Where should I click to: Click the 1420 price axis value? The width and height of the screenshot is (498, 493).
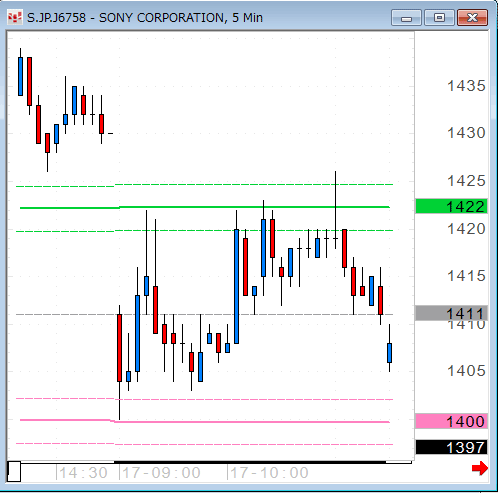(x=466, y=229)
